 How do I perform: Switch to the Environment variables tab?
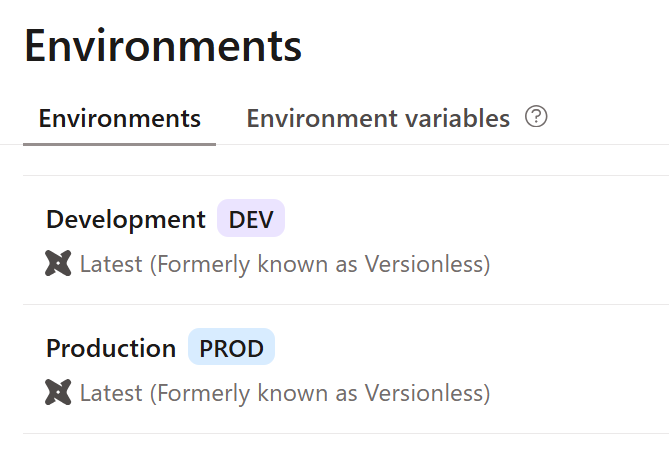point(378,118)
